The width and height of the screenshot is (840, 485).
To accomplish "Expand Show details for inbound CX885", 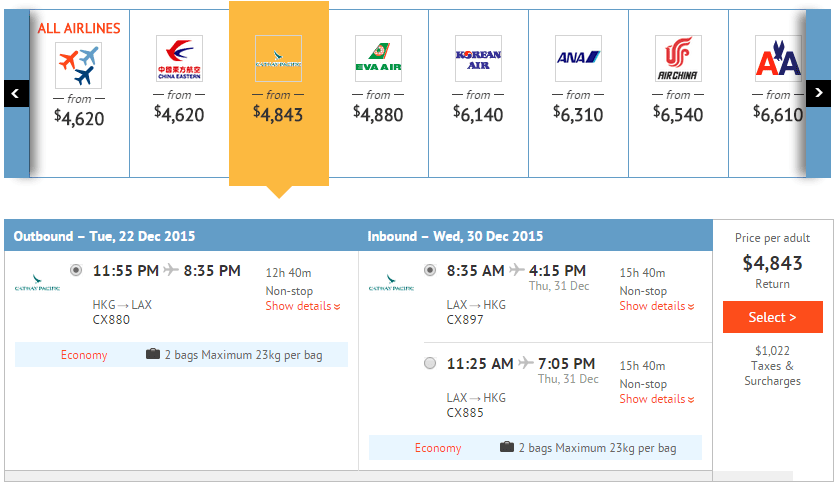I will [657, 399].
